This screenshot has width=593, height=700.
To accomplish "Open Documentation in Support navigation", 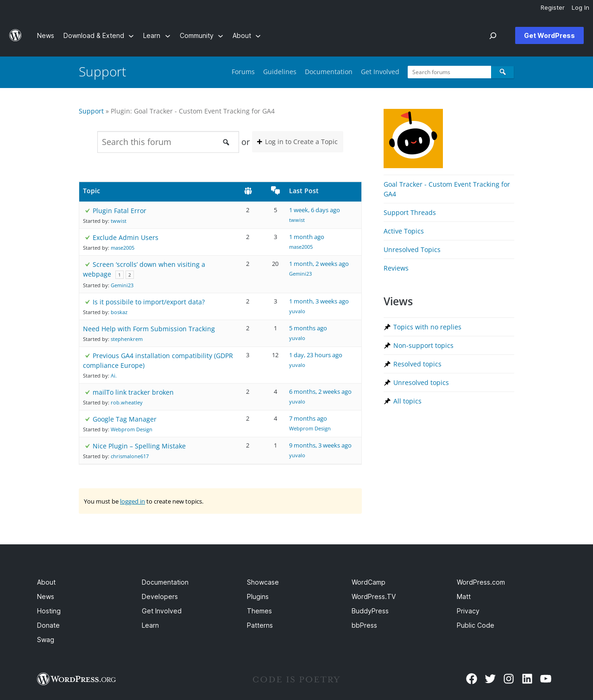I will pyautogui.click(x=328, y=72).
